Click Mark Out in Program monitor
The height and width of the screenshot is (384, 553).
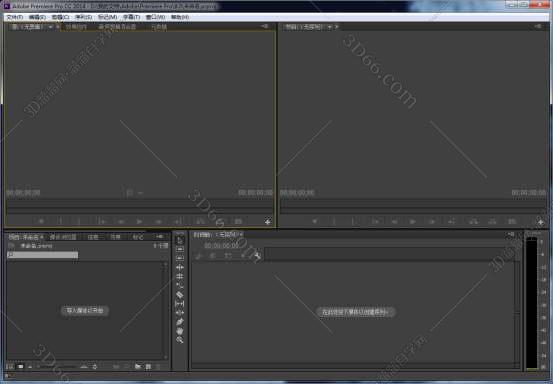pyautogui.click(x=353, y=221)
